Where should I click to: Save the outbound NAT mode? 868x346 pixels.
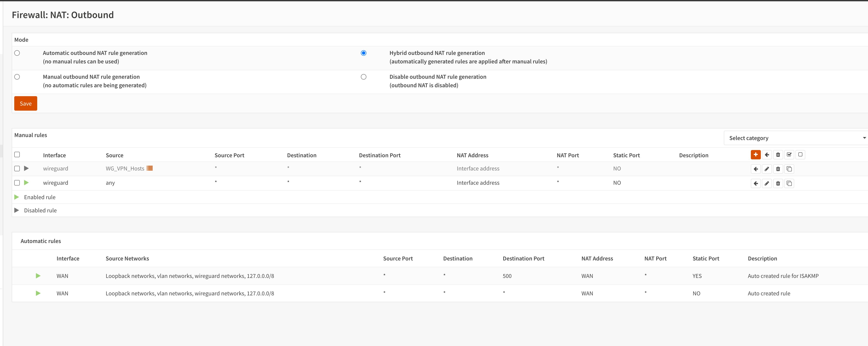[x=26, y=104]
